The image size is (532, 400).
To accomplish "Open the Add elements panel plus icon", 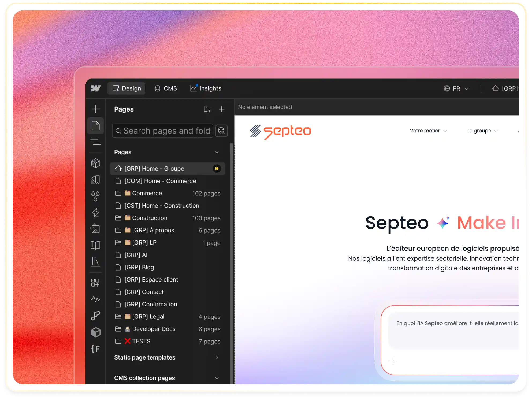I will [96, 109].
